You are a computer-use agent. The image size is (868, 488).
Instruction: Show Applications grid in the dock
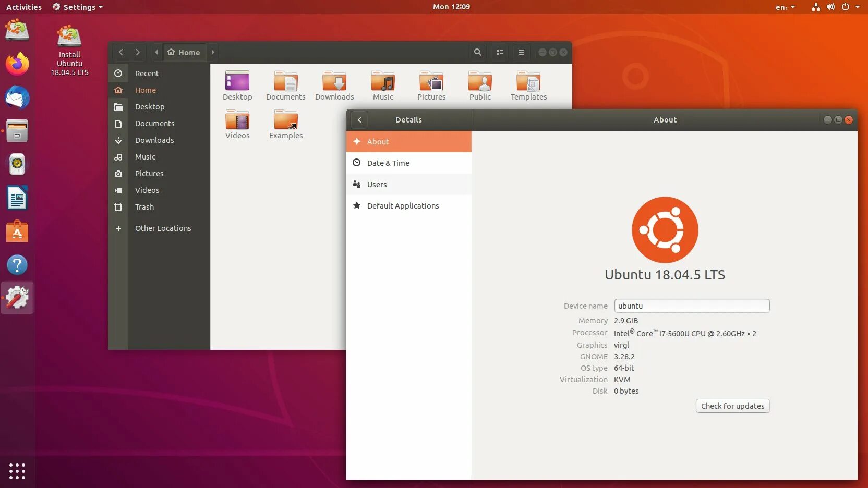coord(17,471)
